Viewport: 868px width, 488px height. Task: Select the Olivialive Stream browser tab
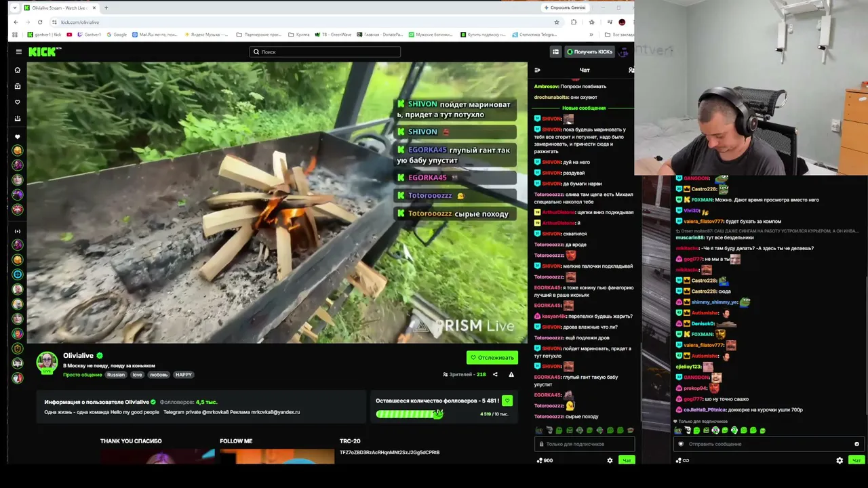(60, 7)
